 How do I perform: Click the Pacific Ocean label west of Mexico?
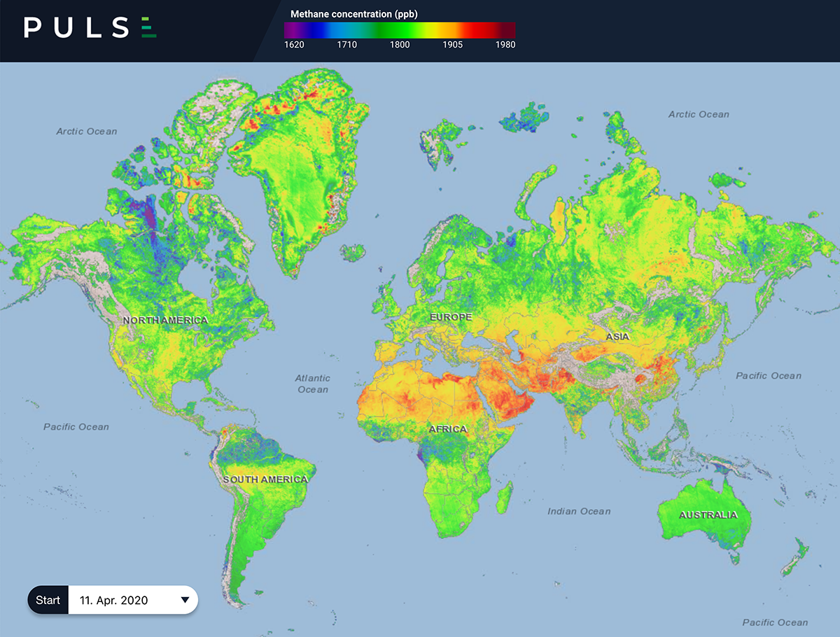[76, 426]
